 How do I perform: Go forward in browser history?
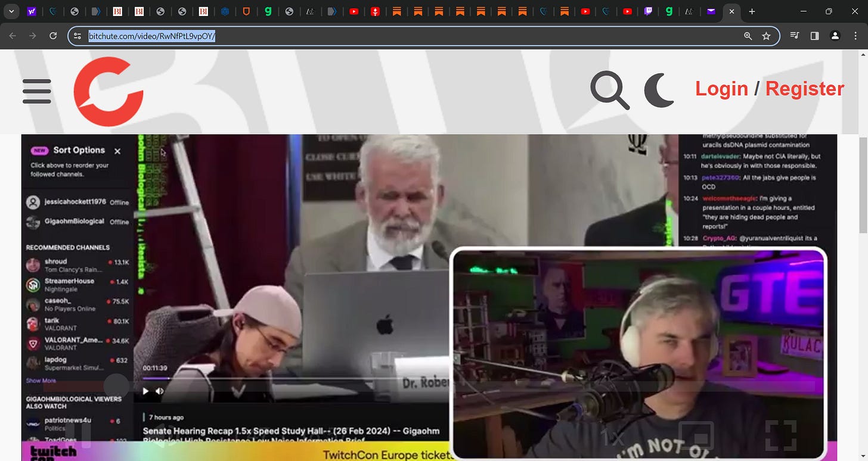coord(33,36)
